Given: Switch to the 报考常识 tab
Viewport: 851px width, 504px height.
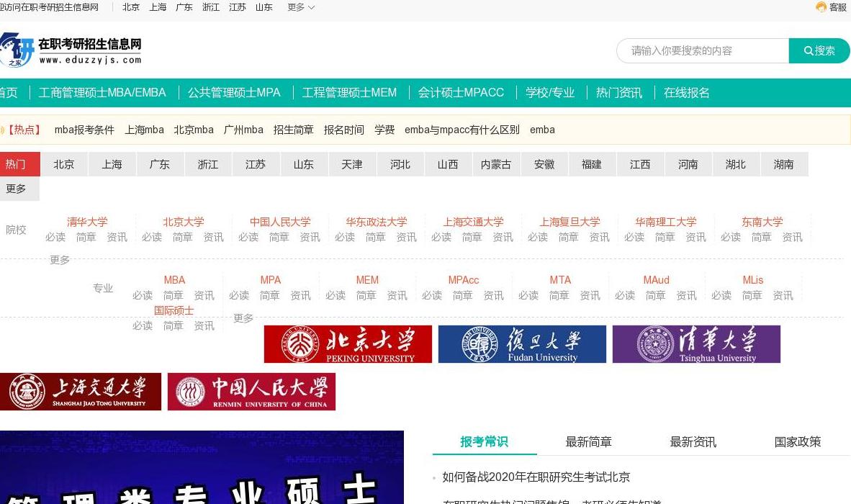Looking at the screenshot, I should coord(484,441).
